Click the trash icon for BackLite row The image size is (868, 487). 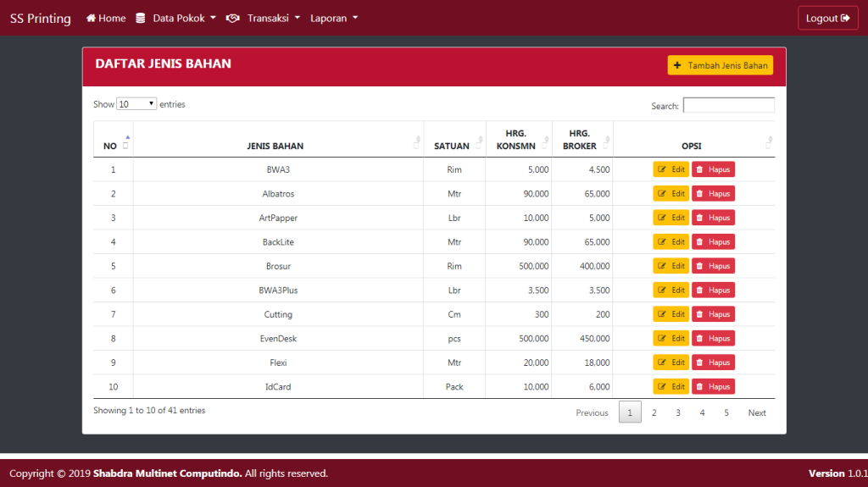point(699,242)
